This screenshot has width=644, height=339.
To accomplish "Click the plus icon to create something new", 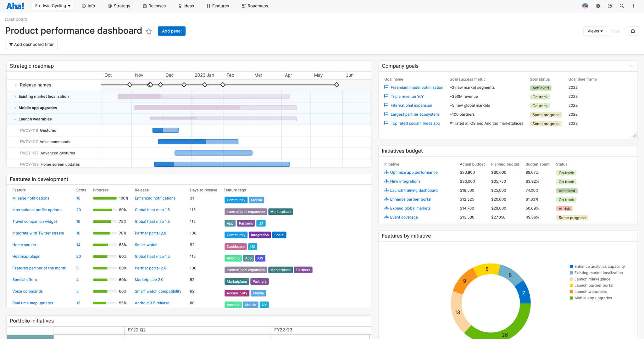I will [x=634, y=6].
